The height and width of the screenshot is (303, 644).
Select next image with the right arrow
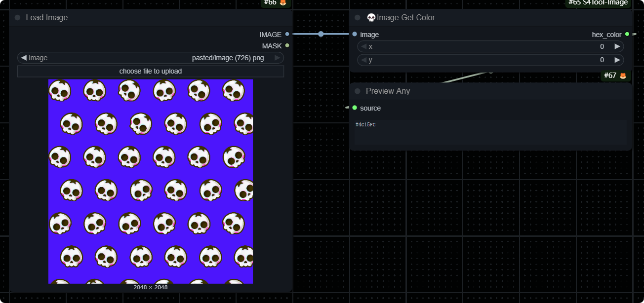pyautogui.click(x=277, y=58)
